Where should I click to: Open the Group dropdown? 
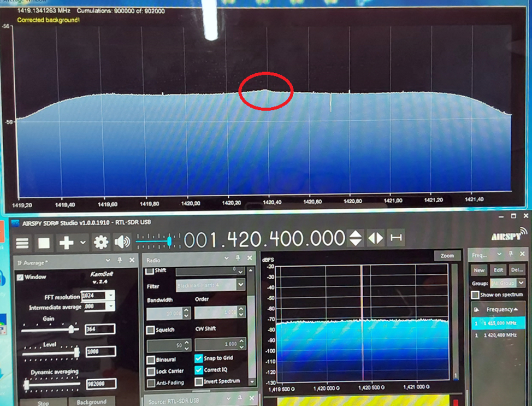(521, 283)
